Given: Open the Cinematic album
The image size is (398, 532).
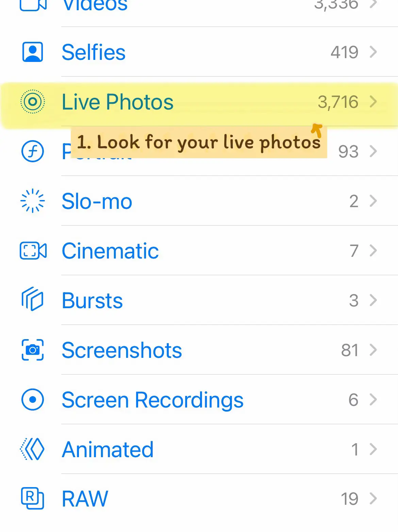Looking at the screenshot, I should (x=110, y=251).
